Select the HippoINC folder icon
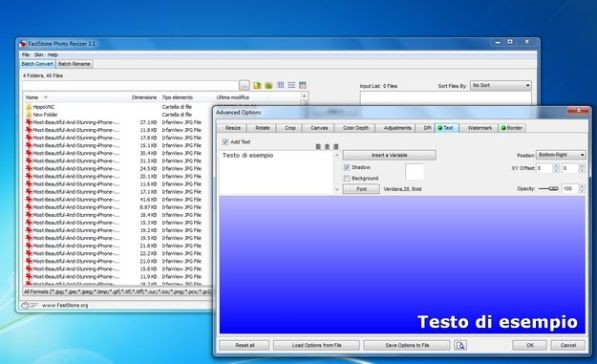The height and width of the screenshot is (364, 597). click(29, 107)
